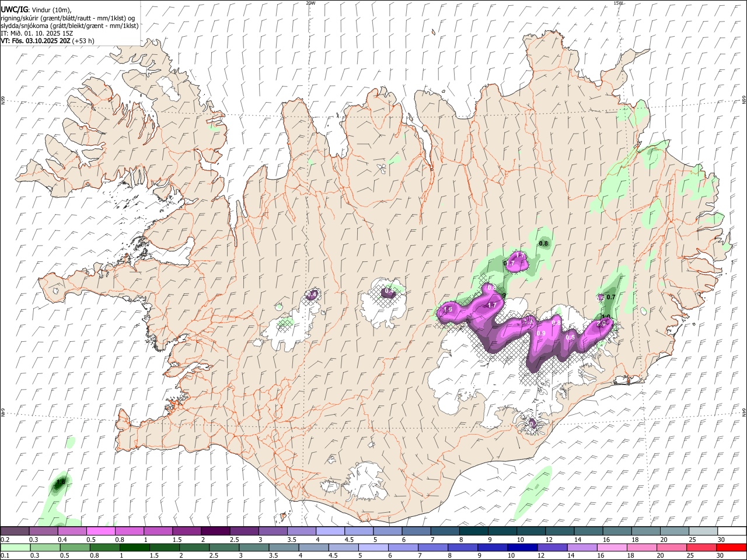
Task: Select upper-row legend swatch for 1–1.5
Action: [x=158, y=531]
